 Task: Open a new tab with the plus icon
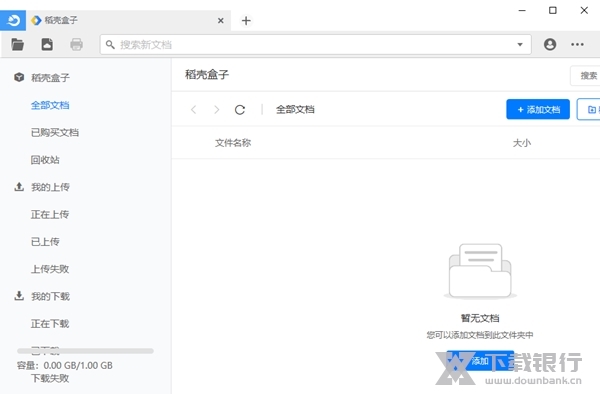pyautogui.click(x=246, y=21)
